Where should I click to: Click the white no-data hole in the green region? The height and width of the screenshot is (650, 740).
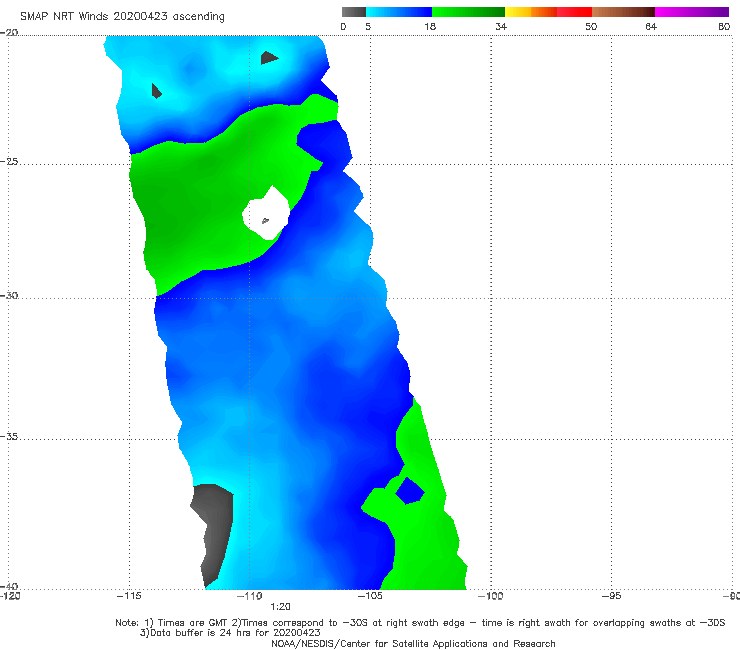[266, 213]
